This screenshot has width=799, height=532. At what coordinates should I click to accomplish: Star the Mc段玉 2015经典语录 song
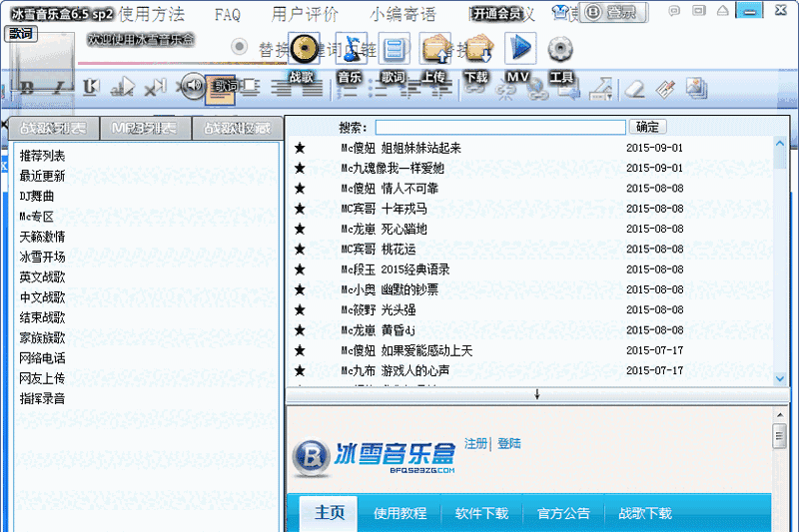pos(300,269)
